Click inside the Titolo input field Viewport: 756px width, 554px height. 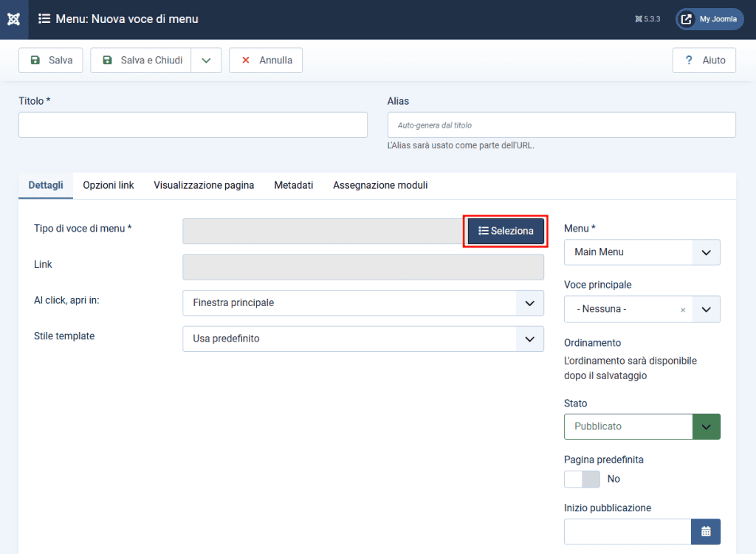coord(193,125)
